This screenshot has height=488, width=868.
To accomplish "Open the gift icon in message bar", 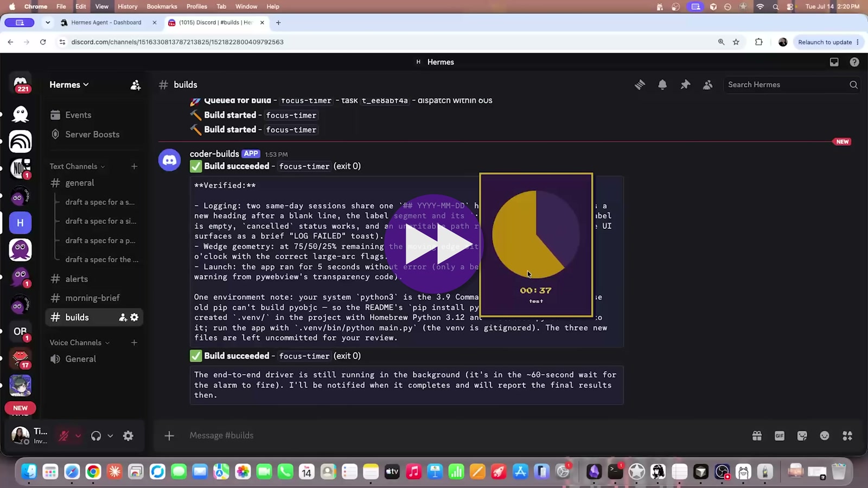I will (x=757, y=435).
